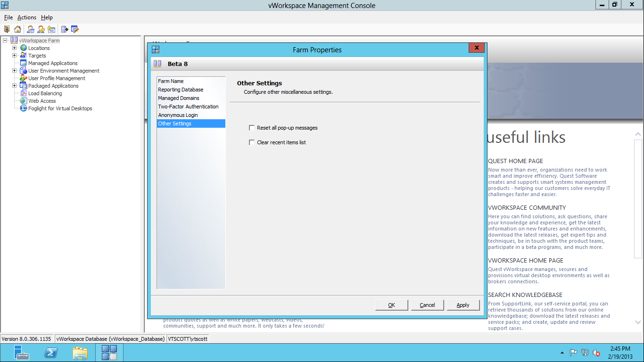Screen dimensions: 644x362
Task: Expand the Locations tree node
Action: pos(15,48)
